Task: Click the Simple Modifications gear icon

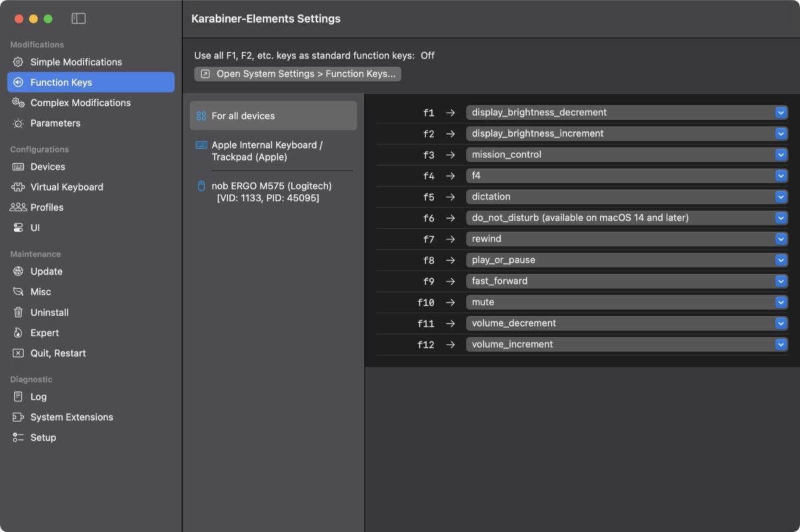Action: (x=18, y=62)
